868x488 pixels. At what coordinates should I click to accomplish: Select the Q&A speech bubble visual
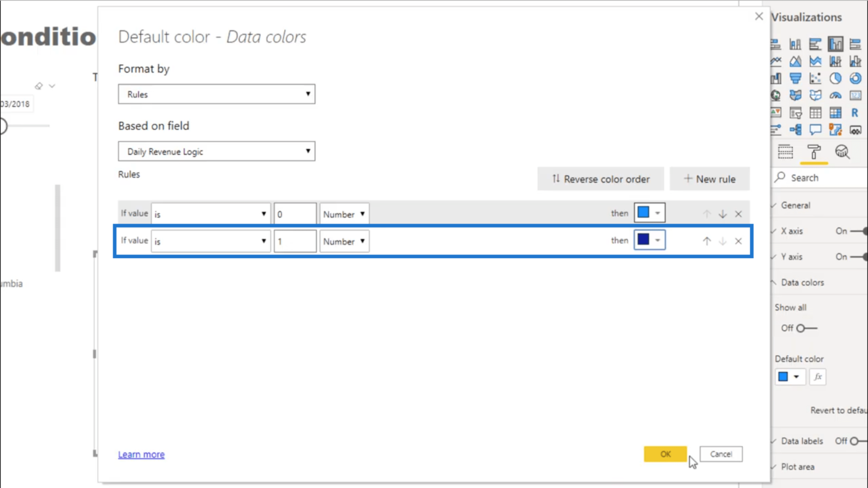coord(815,130)
